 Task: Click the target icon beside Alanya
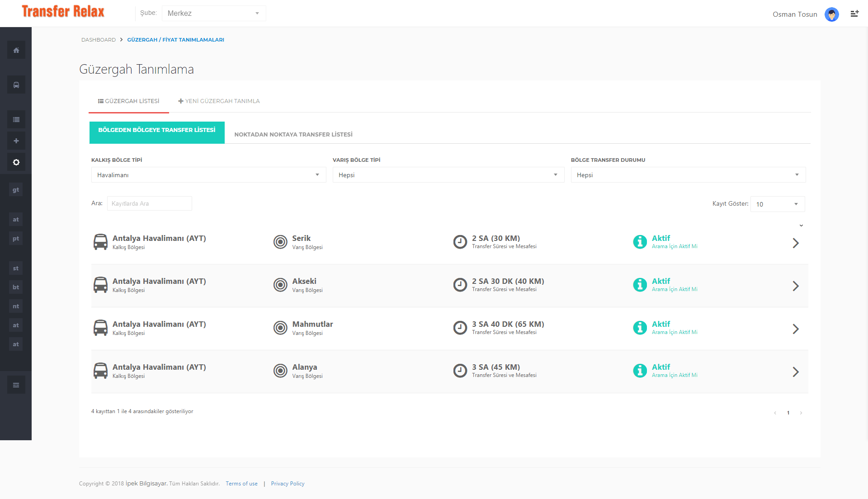[280, 371]
